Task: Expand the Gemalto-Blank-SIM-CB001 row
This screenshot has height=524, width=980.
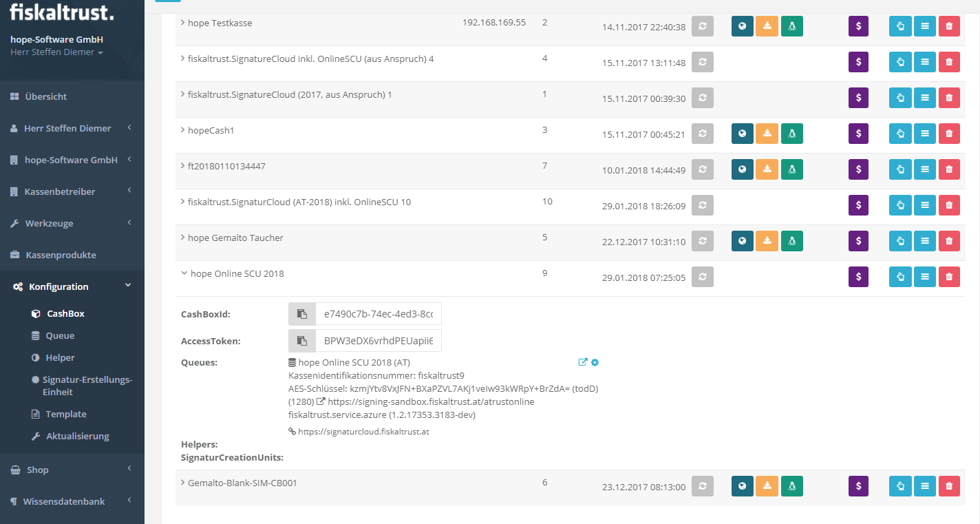Action: coord(183,483)
